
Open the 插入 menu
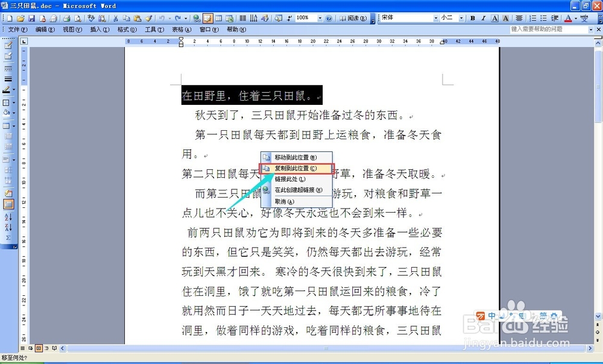(x=99, y=29)
